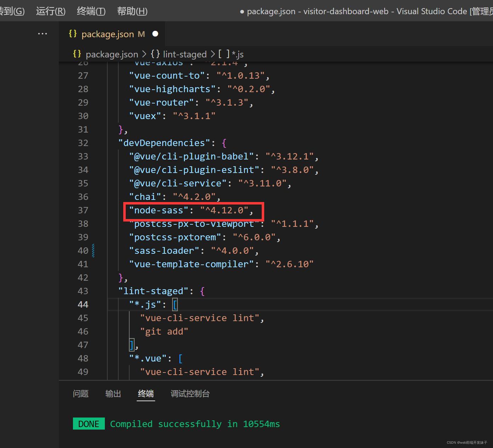This screenshot has height=448, width=493.
Task: Open the *.js breadcrumb dropdown
Action: (x=238, y=54)
